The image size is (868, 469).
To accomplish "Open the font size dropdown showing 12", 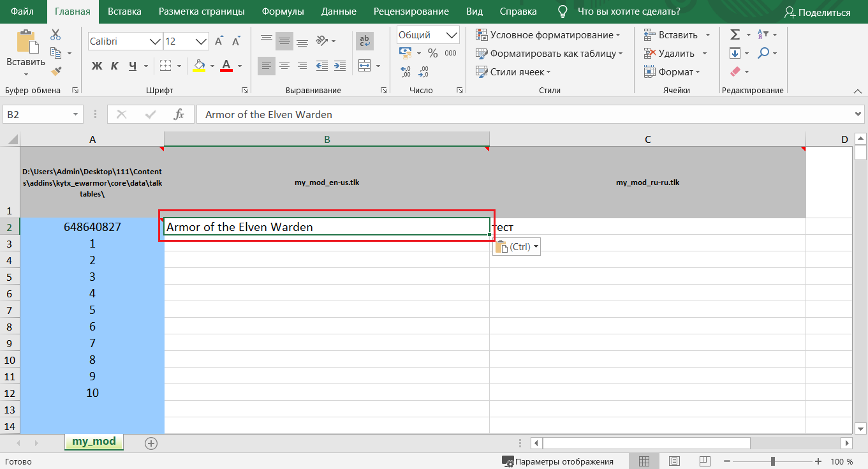I will coord(202,41).
